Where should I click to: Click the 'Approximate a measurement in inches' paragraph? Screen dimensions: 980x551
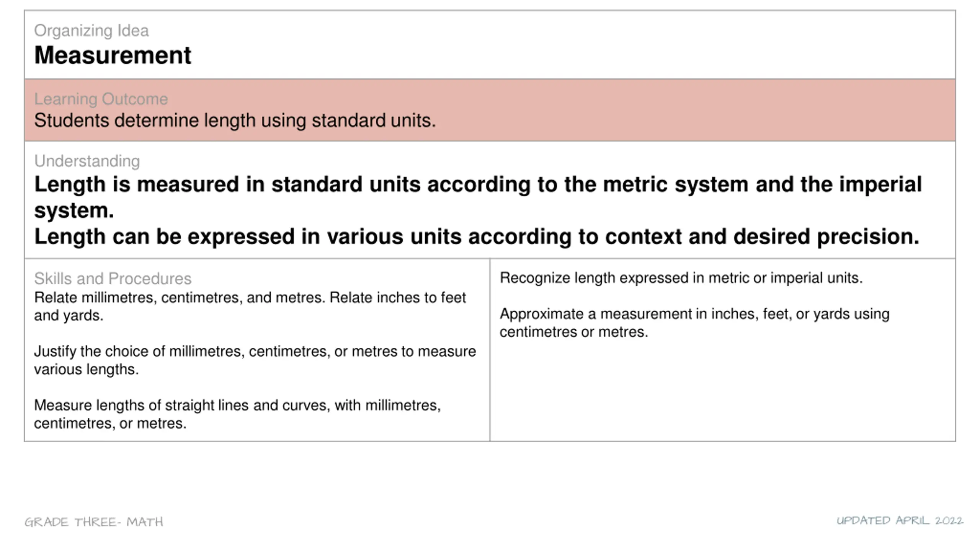point(694,323)
